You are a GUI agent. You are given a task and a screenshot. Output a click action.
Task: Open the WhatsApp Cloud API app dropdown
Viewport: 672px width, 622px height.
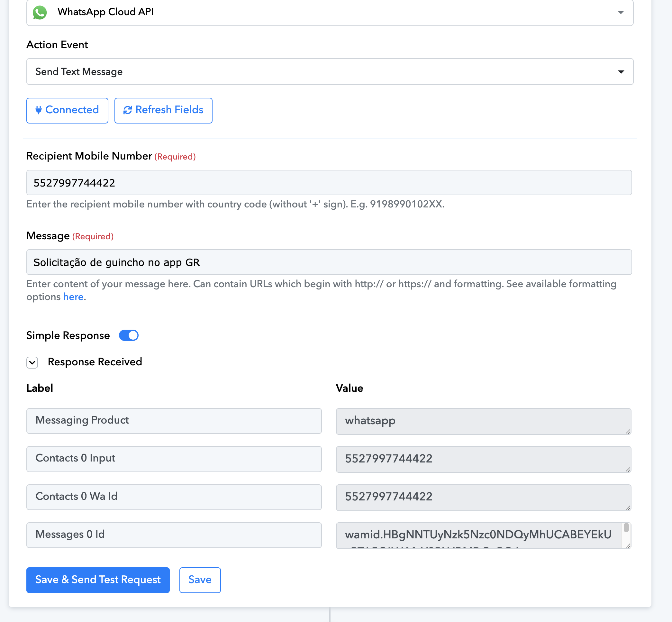click(x=330, y=13)
